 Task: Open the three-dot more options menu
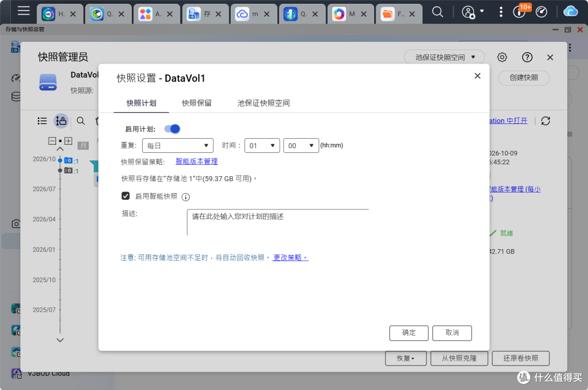pos(501,12)
